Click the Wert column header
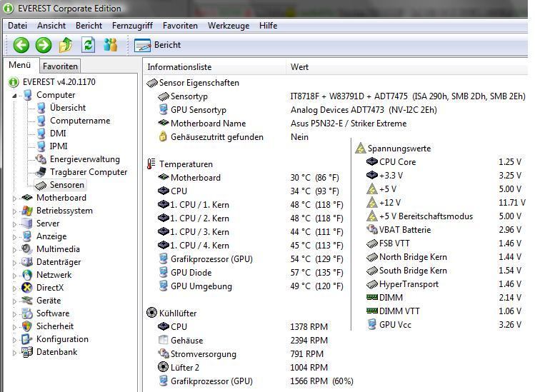 tap(407, 67)
